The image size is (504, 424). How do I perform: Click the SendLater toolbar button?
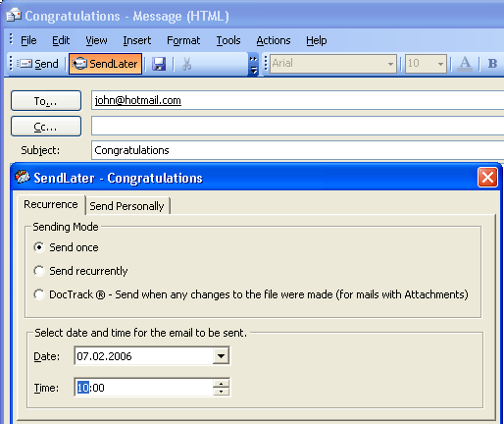pyautogui.click(x=105, y=64)
